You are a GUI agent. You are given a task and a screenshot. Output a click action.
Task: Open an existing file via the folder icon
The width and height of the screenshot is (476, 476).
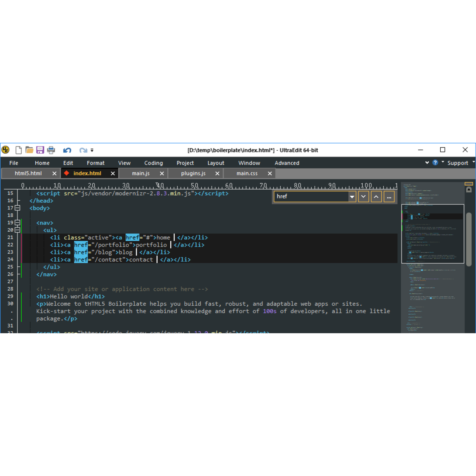pyautogui.click(x=29, y=150)
